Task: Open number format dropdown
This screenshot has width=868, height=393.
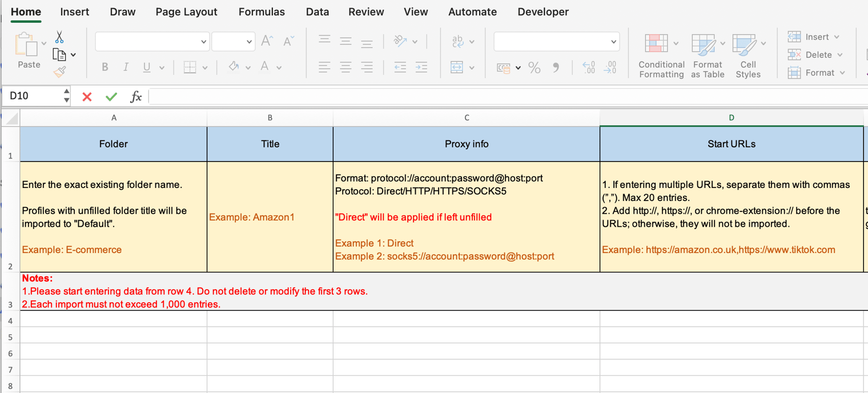Action: click(x=613, y=42)
